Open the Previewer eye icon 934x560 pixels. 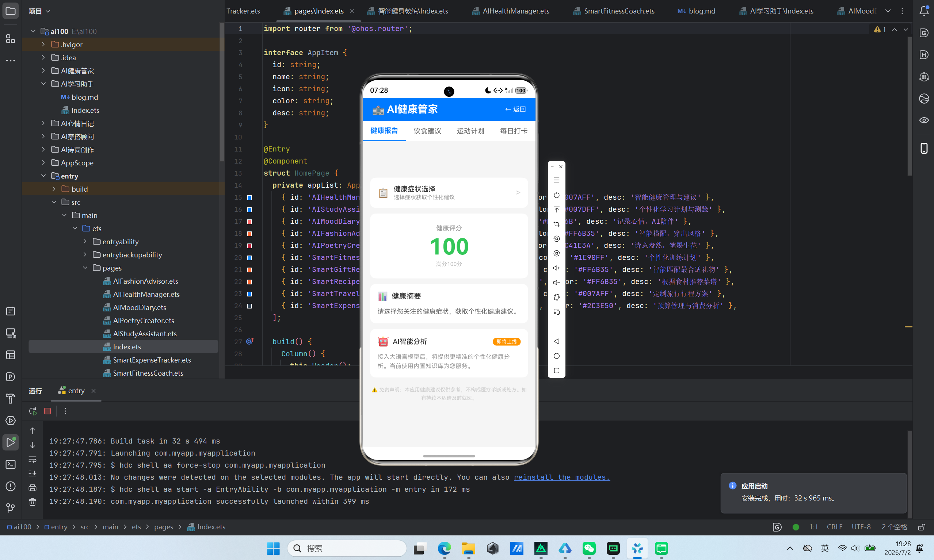pyautogui.click(x=924, y=120)
